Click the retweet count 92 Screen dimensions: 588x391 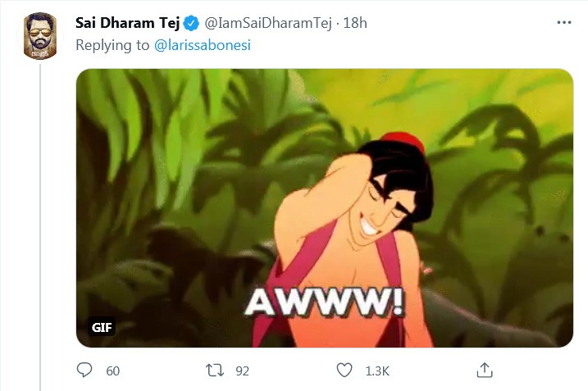[x=242, y=371]
